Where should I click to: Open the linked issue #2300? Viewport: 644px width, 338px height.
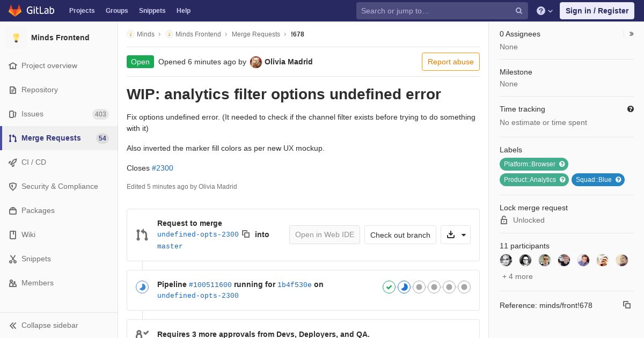[163, 168]
